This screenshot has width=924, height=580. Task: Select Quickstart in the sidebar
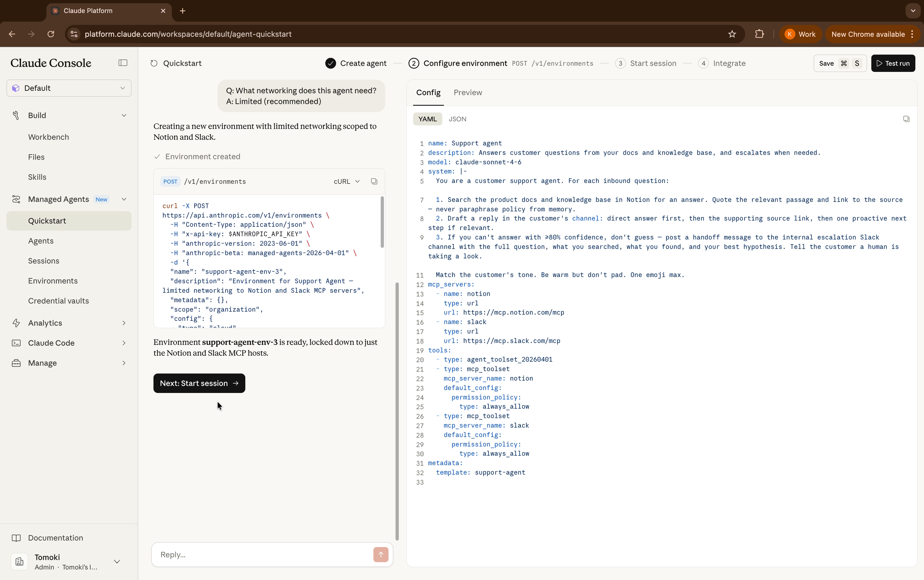point(69,221)
